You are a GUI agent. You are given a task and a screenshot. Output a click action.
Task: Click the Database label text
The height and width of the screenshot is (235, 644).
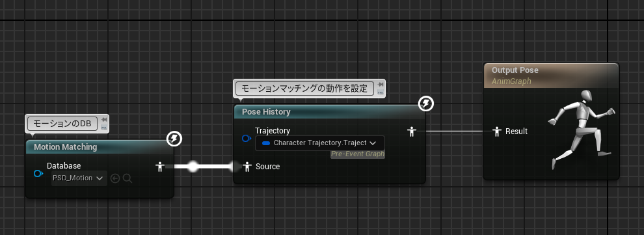[64, 165]
